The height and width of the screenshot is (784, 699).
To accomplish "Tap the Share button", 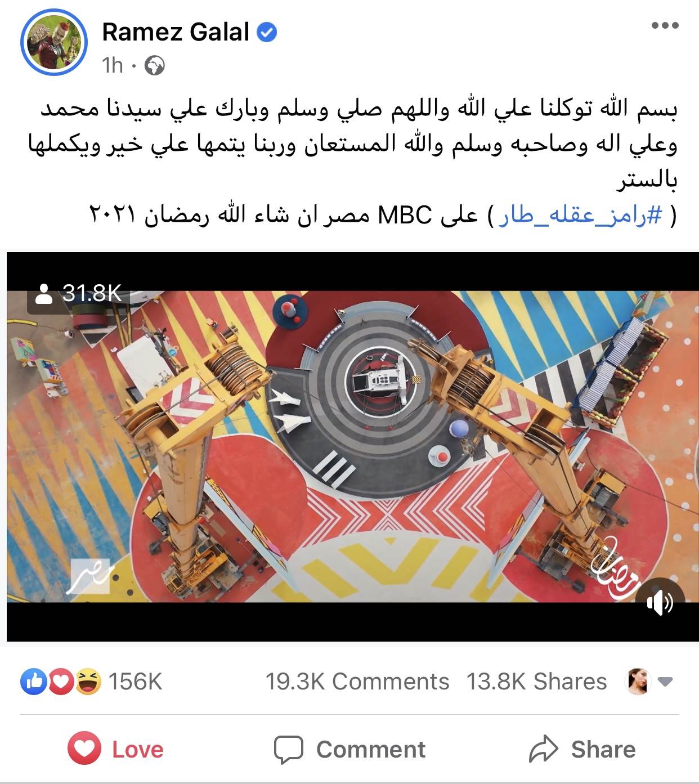I will 582,749.
